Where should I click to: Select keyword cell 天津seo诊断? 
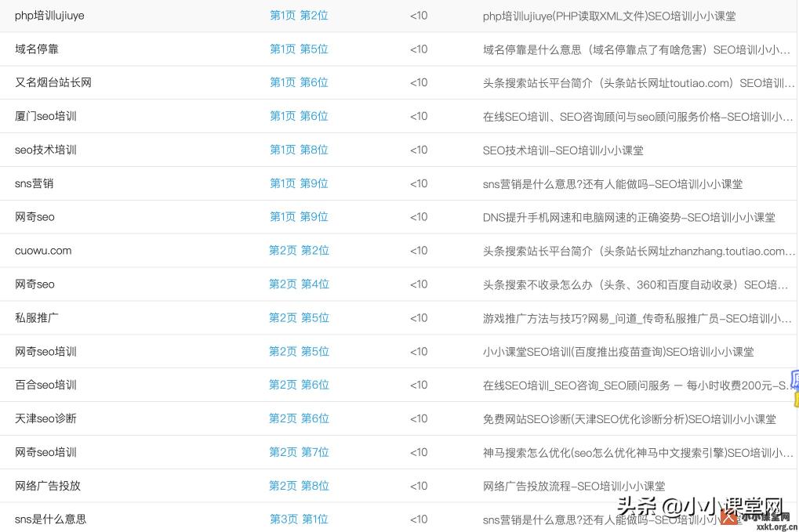coord(45,418)
